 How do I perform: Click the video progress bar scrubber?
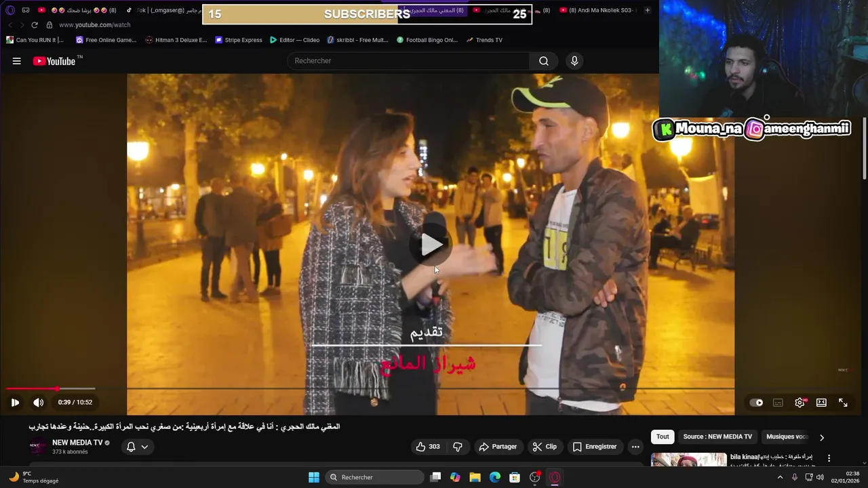tap(57, 388)
